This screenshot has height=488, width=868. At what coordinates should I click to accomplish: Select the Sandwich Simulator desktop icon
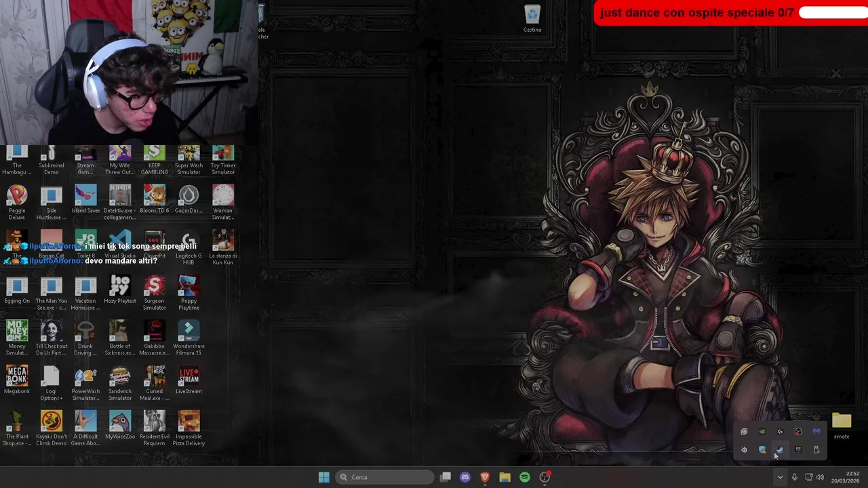coord(120,383)
